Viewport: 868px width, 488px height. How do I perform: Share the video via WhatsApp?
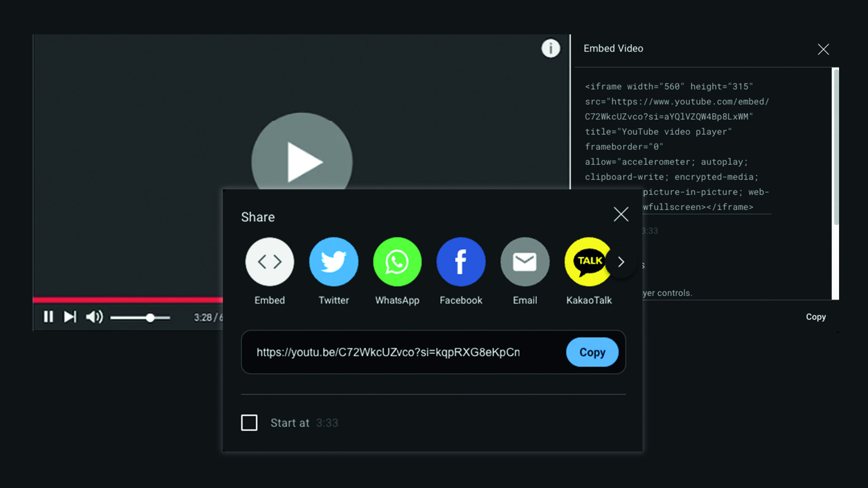pyautogui.click(x=397, y=262)
